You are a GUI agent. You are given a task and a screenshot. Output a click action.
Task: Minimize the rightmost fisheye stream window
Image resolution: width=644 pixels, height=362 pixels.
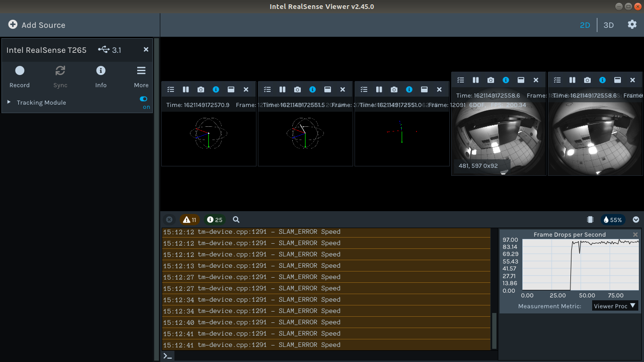[x=618, y=80]
